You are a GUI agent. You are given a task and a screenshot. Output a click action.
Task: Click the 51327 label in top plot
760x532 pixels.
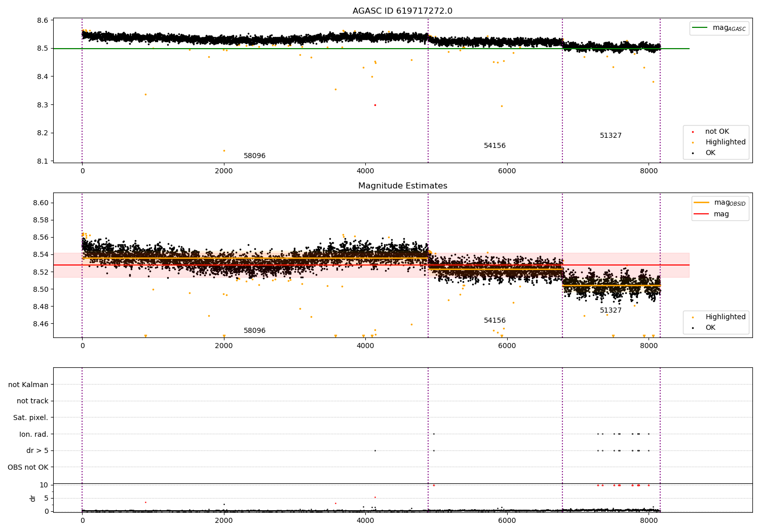pos(611,136)
